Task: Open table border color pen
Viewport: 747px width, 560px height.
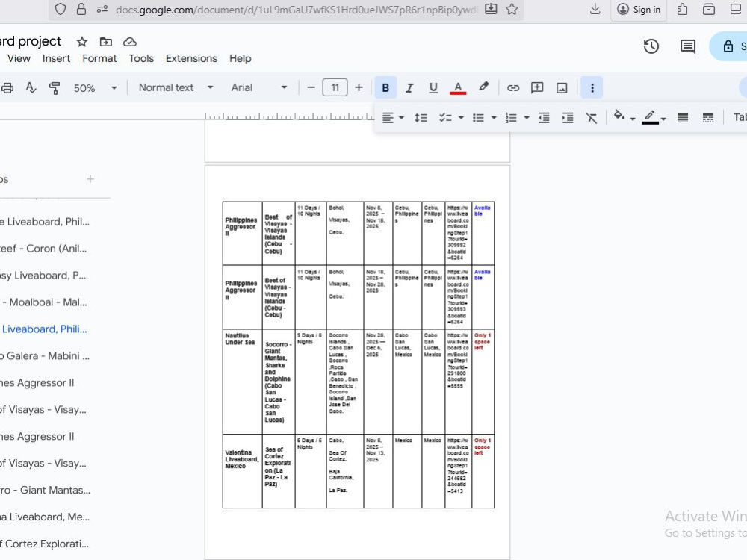Action: coord(653,116)
